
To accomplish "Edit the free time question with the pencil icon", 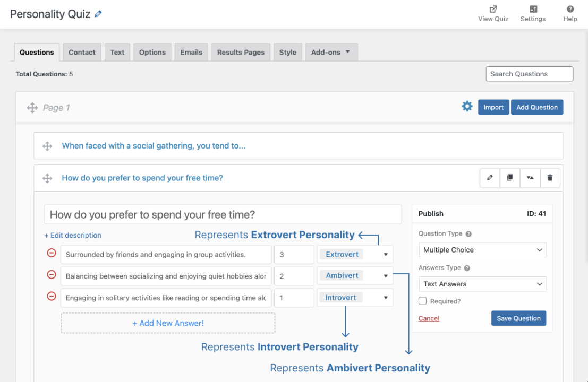I will pyautogui.click(x=489, y=178).
